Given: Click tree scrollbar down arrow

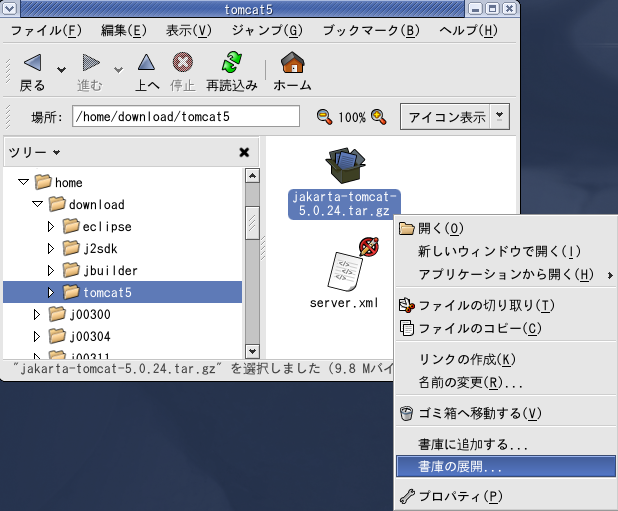Looking at the screenshot, I should pyautogui.click(x=252, y=351).
